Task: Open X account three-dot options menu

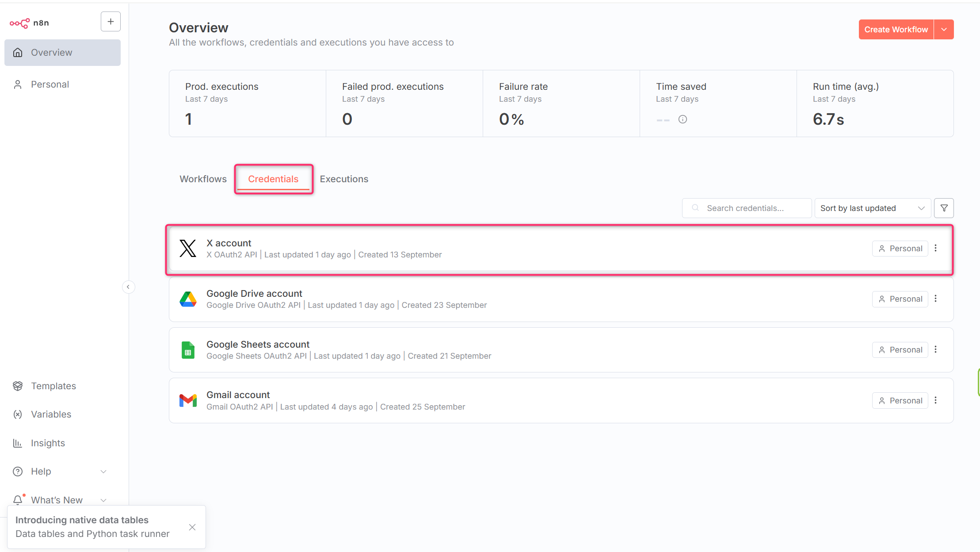Action: click(935, 249)
